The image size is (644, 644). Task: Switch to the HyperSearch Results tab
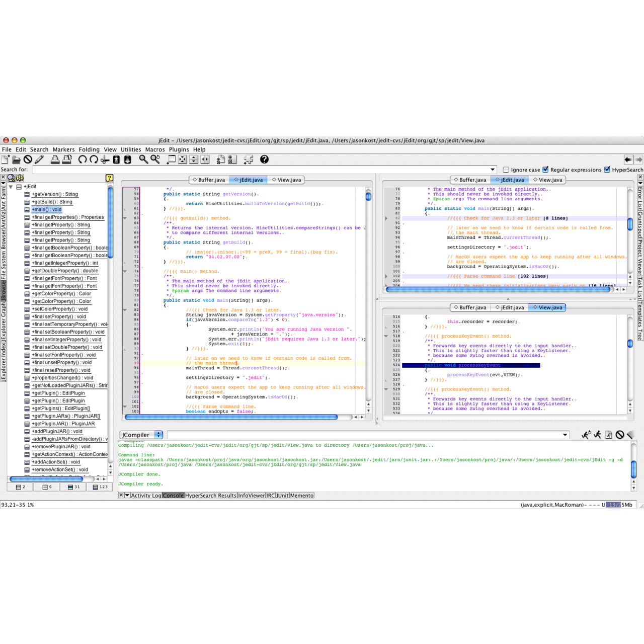211,496
